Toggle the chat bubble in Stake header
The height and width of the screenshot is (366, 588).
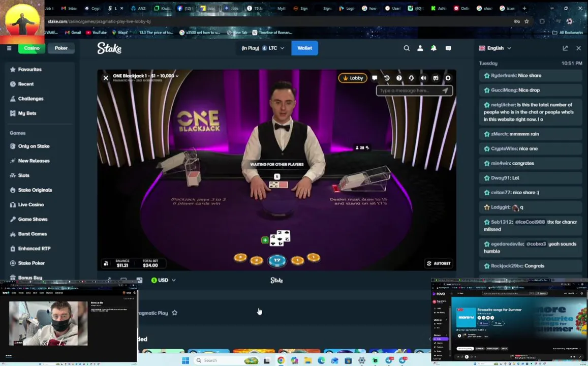[x=448, y=48]
